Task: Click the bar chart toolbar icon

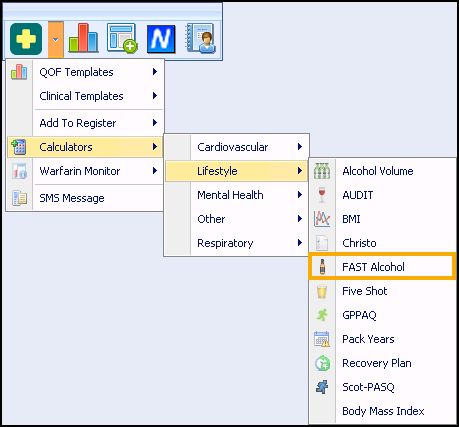Action: 83,38
